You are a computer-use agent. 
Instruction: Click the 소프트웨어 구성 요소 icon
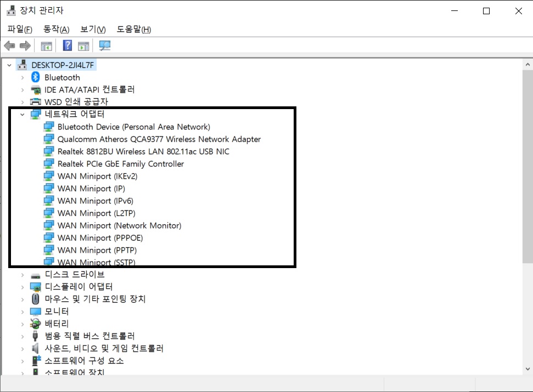point(36,360)
